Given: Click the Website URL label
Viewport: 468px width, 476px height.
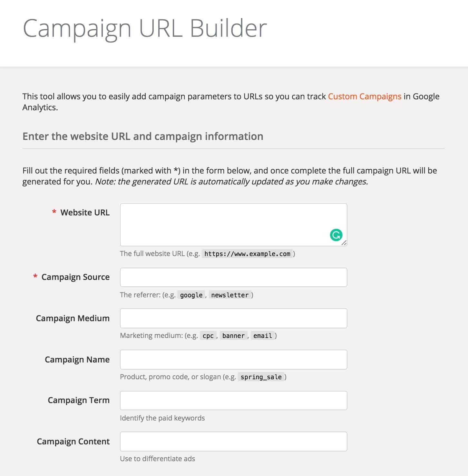Looking at the screenshot, I should pos(85,213).
